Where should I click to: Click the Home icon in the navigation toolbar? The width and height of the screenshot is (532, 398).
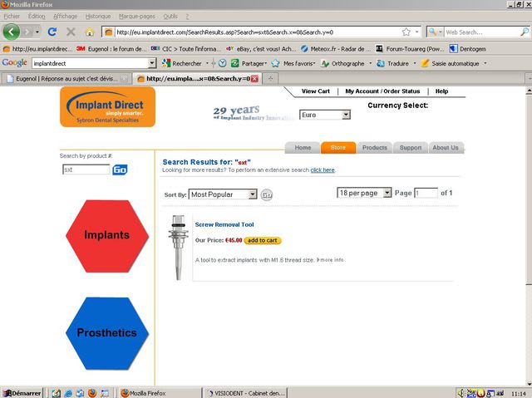90,32
